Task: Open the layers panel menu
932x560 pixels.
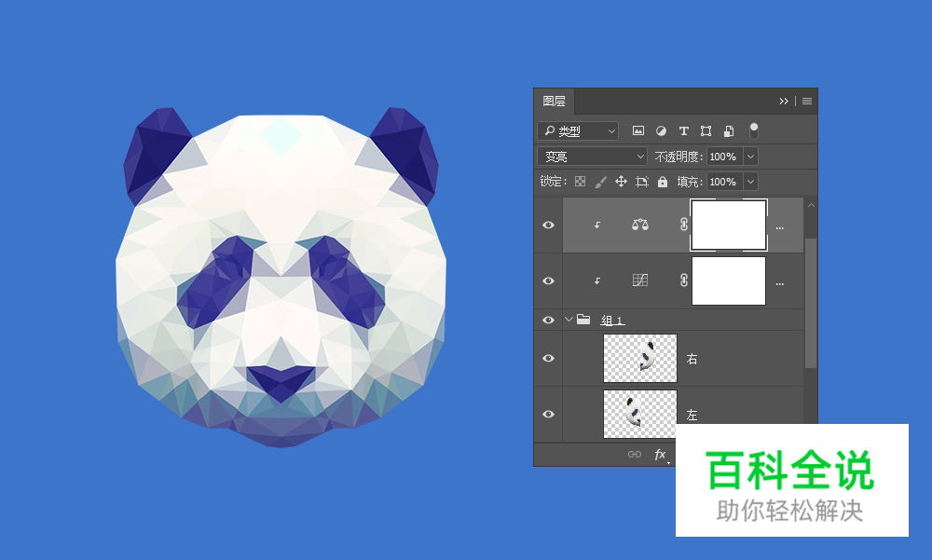Action: point(807,101)
